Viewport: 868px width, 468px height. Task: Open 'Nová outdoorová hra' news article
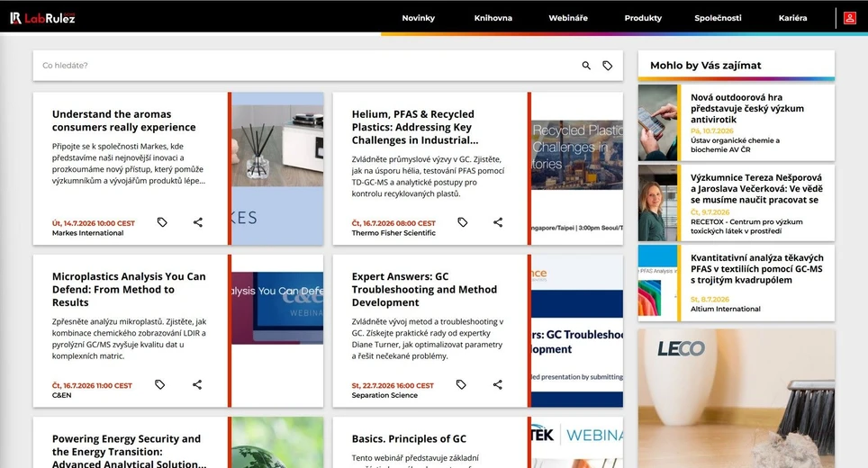click(x=747, y=108)
